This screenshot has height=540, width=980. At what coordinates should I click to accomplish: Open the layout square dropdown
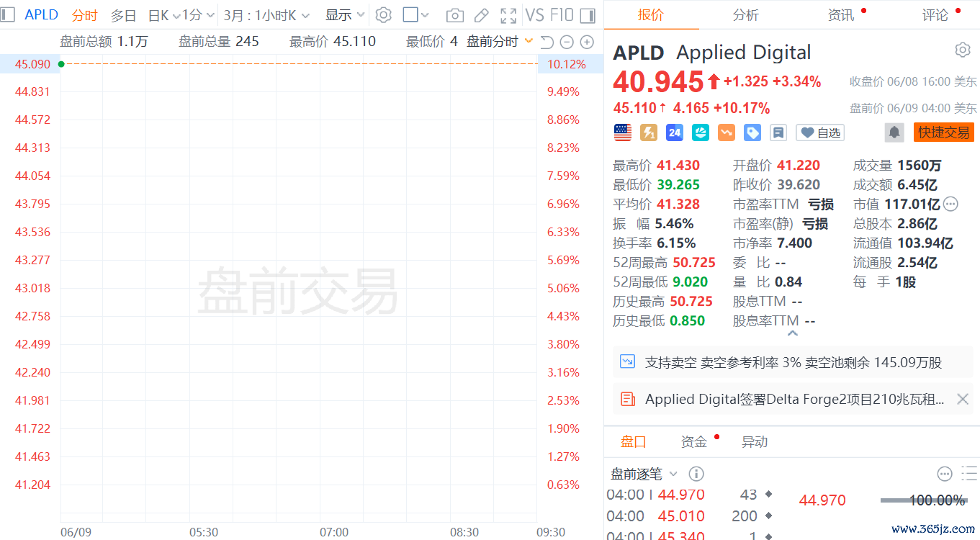pos(415,15)
